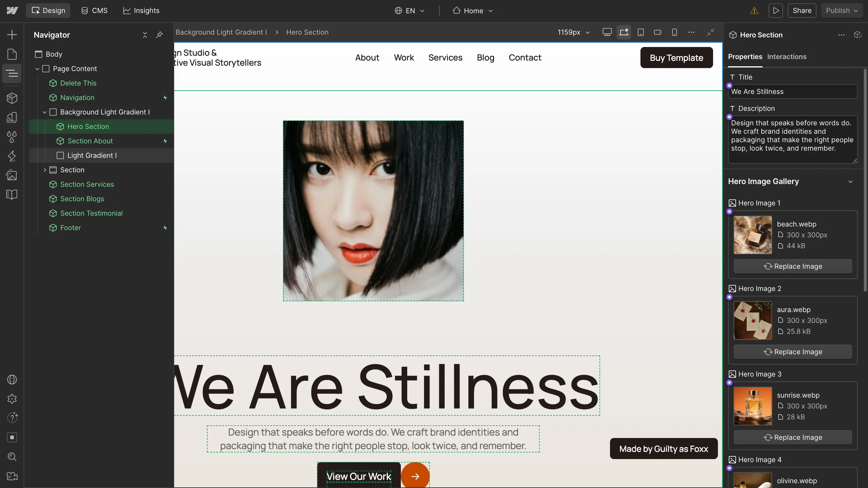Select the Desktop breakpoint icon
Viewport: 868px width, 488px height.
(607, 32)
